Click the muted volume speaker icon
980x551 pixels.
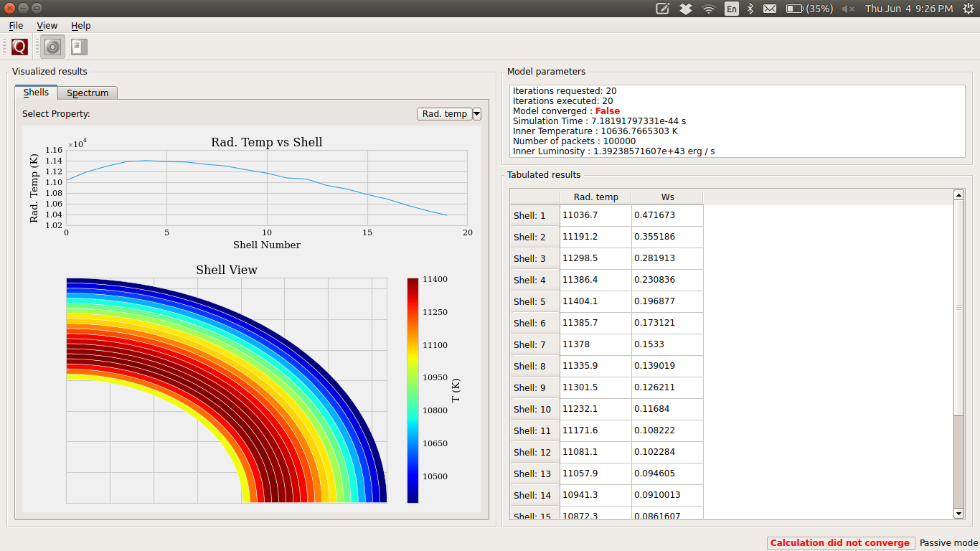click(848, 9)
